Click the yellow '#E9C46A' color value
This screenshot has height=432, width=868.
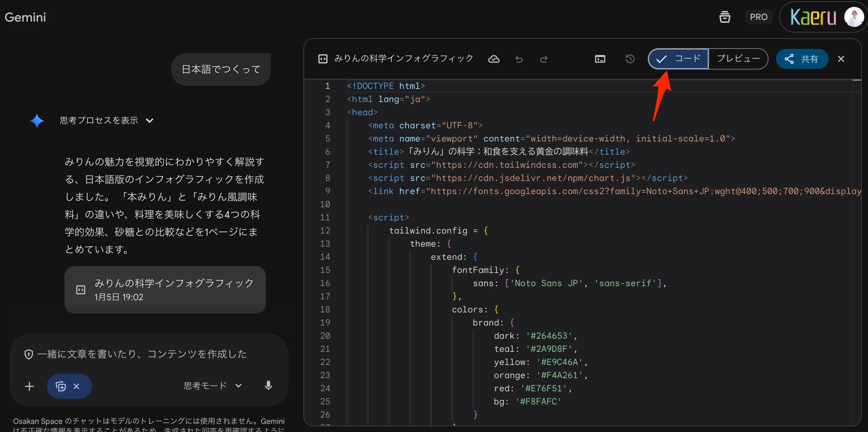coord(559,363)
